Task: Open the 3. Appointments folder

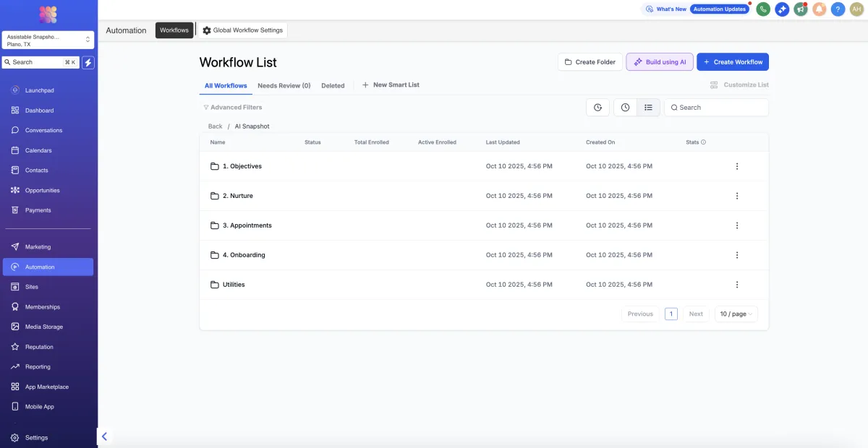Action: pyautogui.click(x=247, y=225)
